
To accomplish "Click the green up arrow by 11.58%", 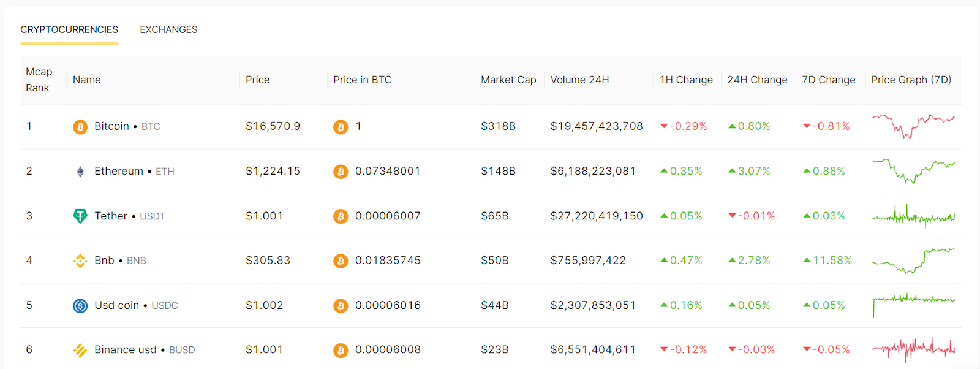I will (807, 261).
